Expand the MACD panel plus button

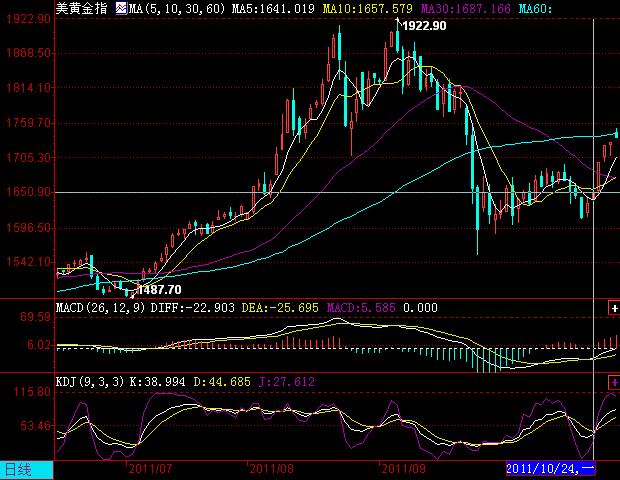click(614, 308)
